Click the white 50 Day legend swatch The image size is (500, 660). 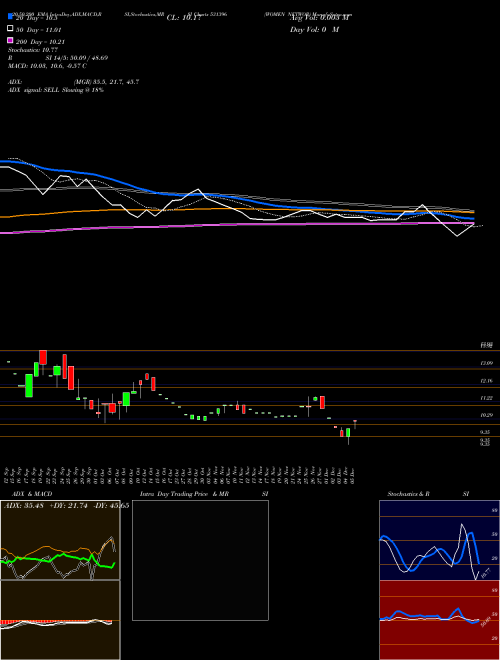pos(10,29)
